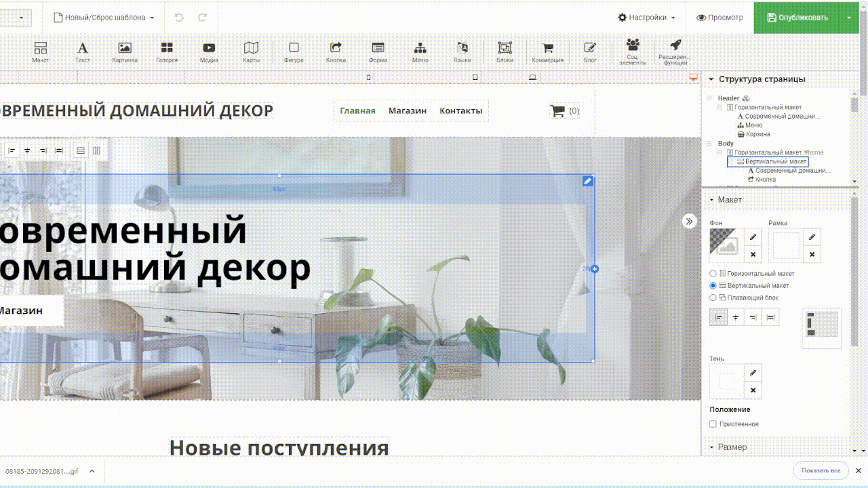Enable the Приклеенное checkbox
This screenshot has height=488, width=868.
713,424
